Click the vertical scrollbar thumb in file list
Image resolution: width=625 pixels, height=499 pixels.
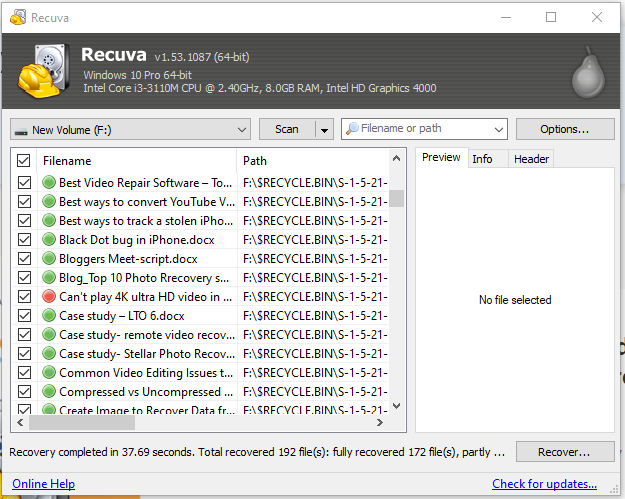396,198
